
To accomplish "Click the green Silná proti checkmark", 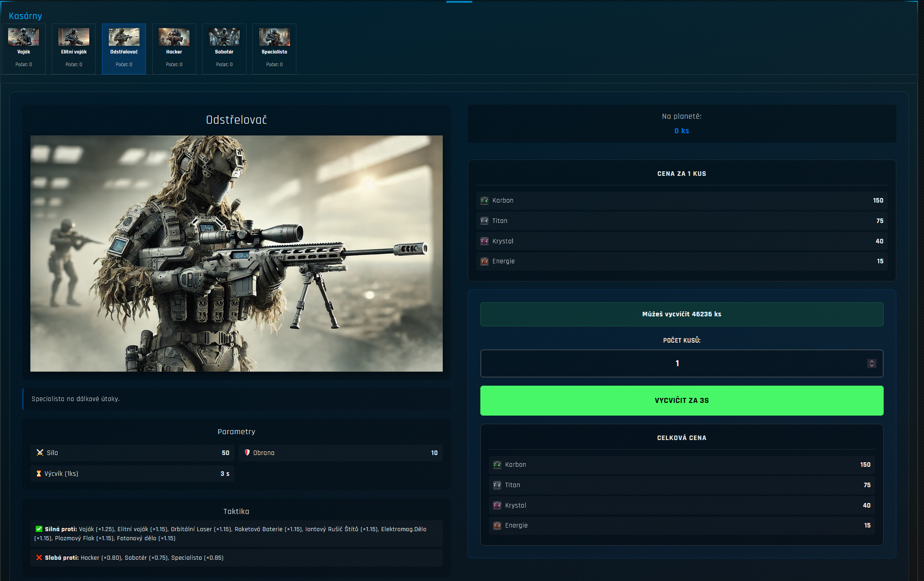I will (x=39, y=529).
